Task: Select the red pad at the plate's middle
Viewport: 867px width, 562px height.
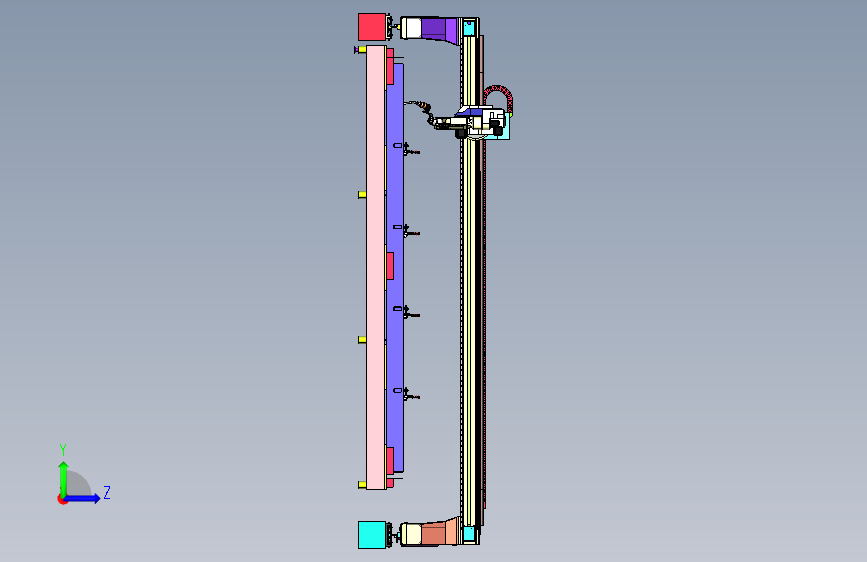Action: pos(390,266)
